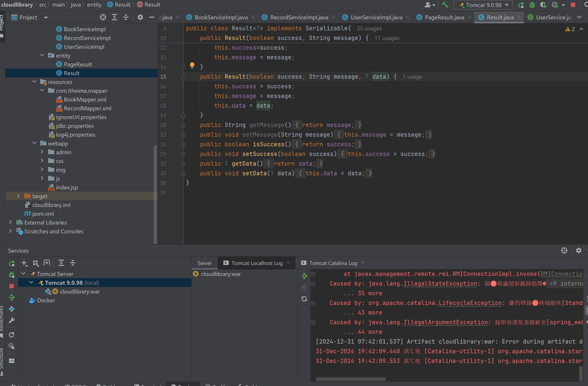Viewport: 588px width, 386px height.
Task: Toggle the fold at the Result constructor on line 15
Action: click(x=183, y=77)
